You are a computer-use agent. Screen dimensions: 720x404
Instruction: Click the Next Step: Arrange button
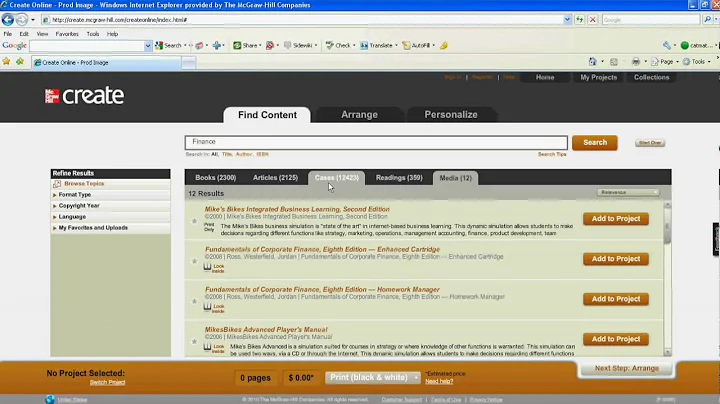[627, 368]
